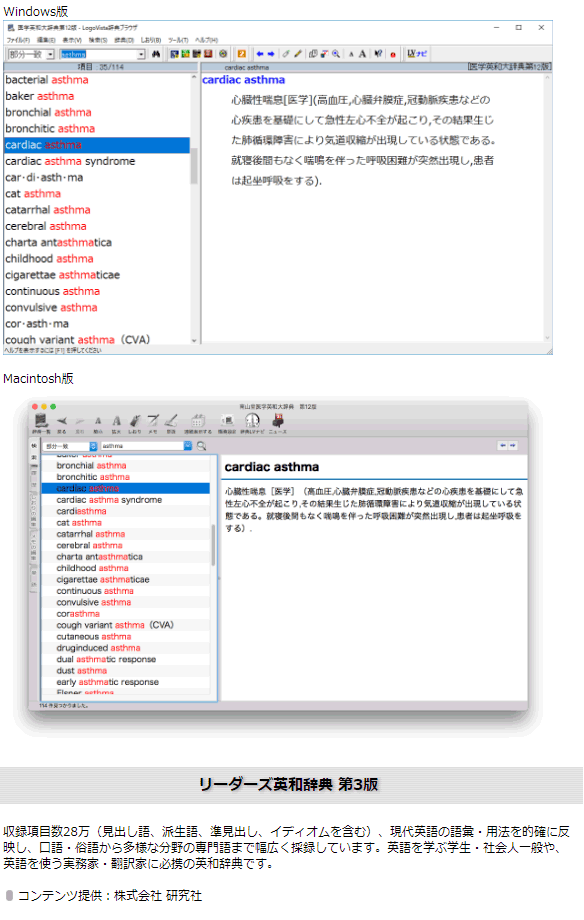Click 拡大 larger font icon in Mac toolbar
The height and width of the screenshot is (920, 584).
(116, 423)
